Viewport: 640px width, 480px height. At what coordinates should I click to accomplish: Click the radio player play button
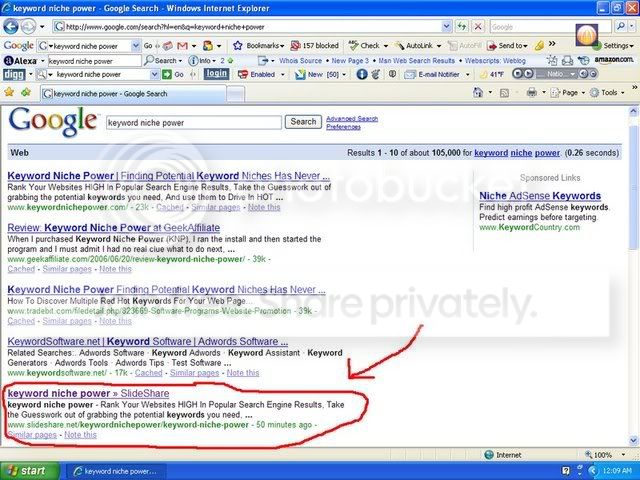528,74
